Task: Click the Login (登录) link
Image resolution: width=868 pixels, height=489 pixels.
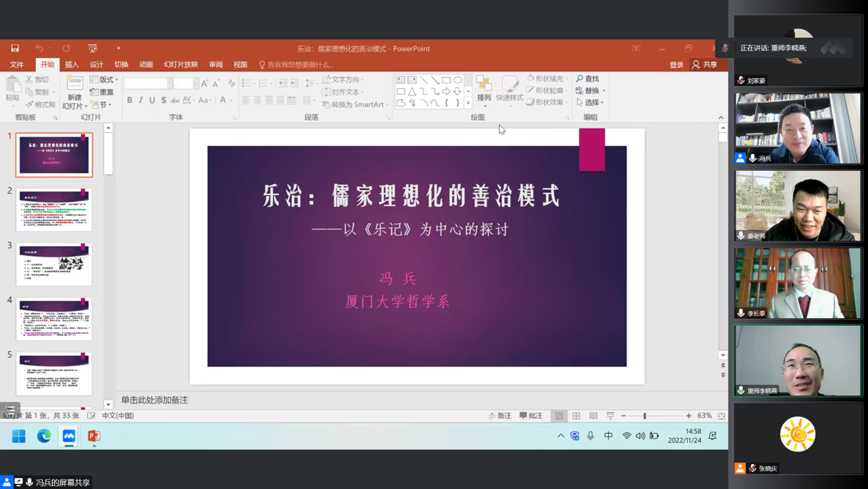Action: (676, 64)
